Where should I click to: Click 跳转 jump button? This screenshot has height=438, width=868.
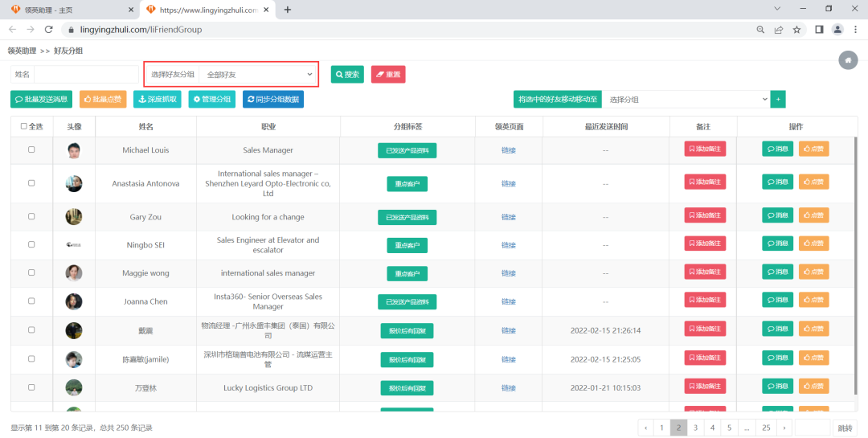(845, 428)
